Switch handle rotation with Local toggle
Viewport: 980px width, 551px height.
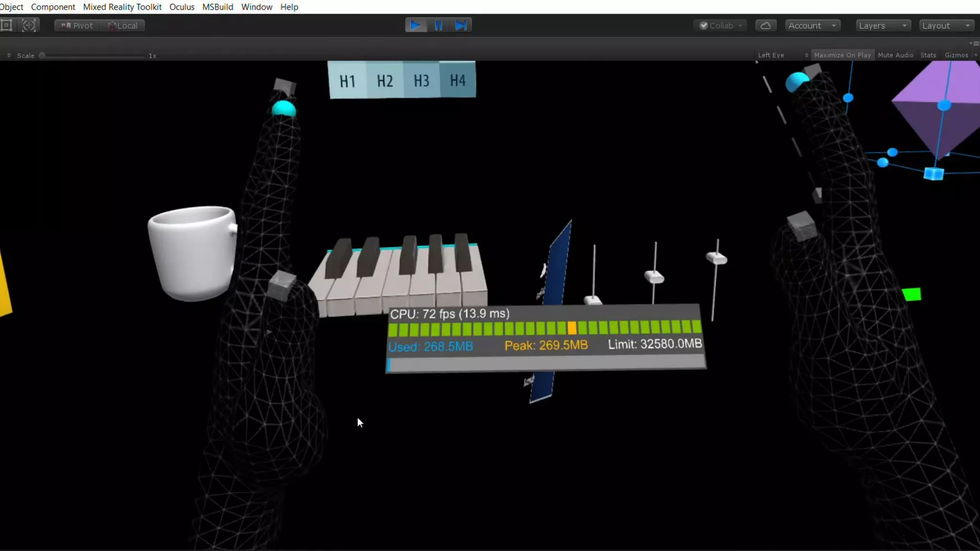(123, 26)
